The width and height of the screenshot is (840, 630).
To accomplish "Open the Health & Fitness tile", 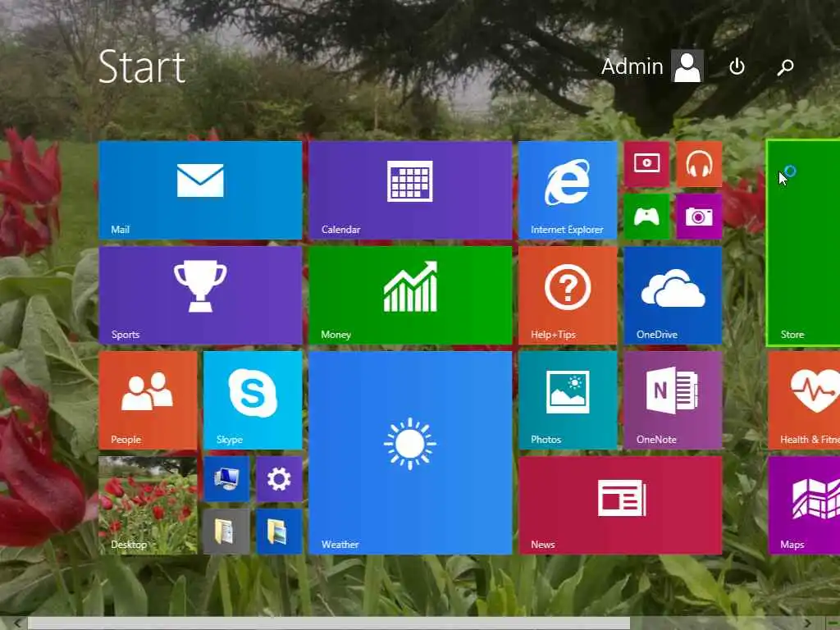I will click(804, 400).
